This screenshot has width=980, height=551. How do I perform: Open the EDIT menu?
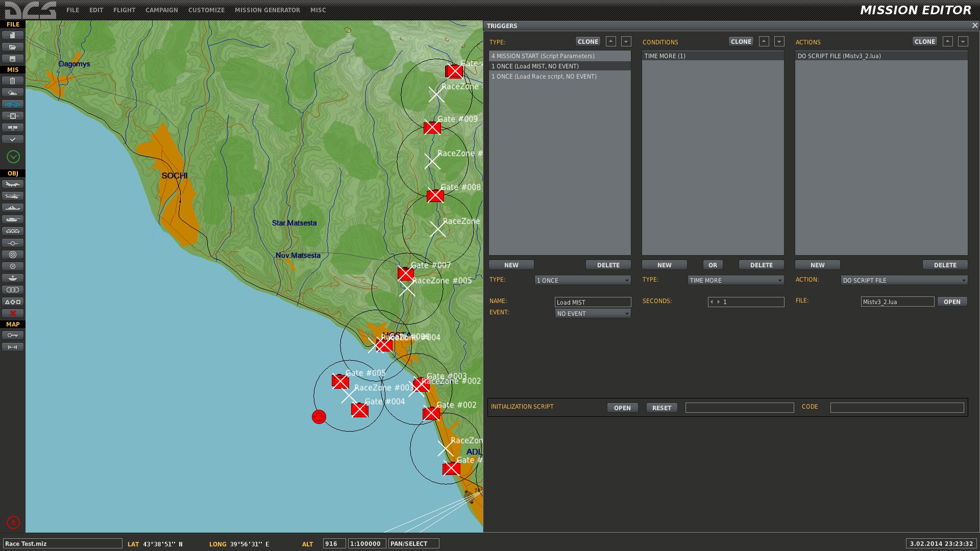click(96, 10)
